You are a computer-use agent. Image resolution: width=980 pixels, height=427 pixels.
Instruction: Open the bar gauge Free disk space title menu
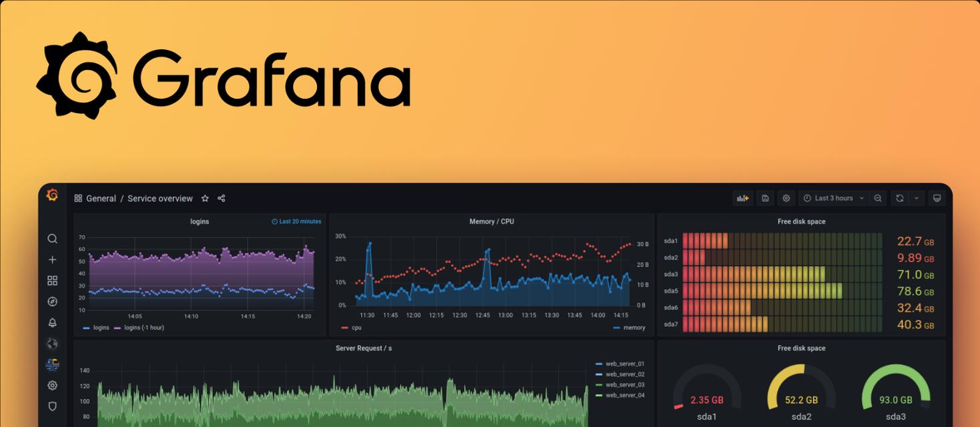802,222
